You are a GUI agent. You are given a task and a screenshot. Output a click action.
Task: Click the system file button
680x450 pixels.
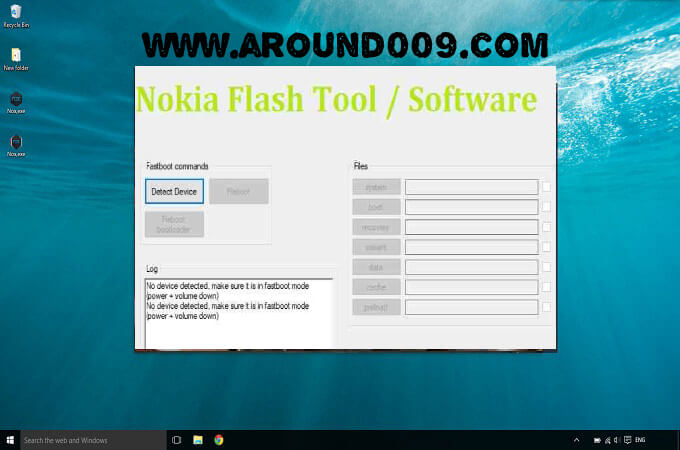pos(376,187)
